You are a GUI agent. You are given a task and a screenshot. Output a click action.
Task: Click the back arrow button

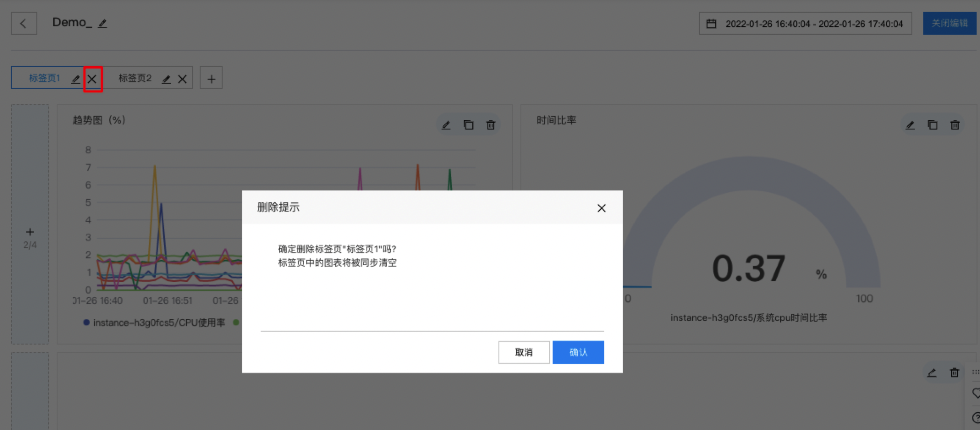pos(24,23)
